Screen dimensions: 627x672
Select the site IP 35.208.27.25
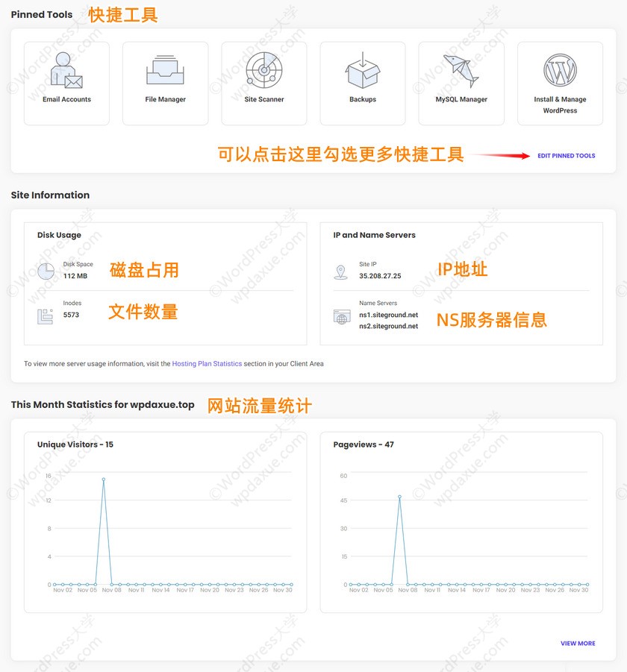click(x=380, y=276)
